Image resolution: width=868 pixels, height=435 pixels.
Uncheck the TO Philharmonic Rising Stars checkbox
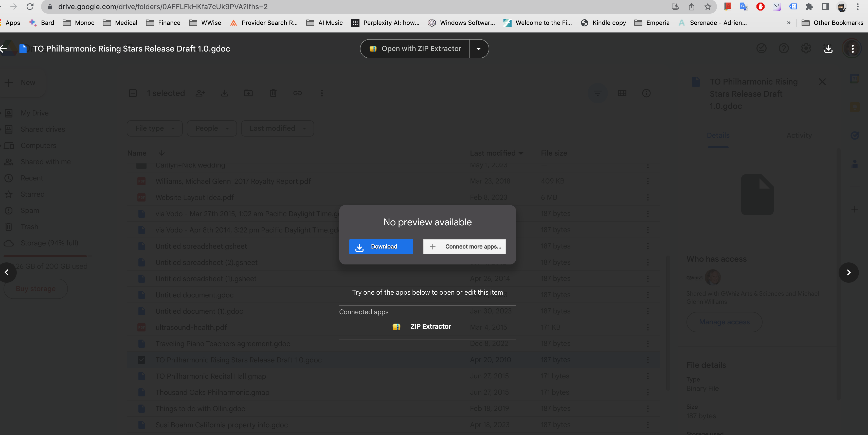click(141, 360)
